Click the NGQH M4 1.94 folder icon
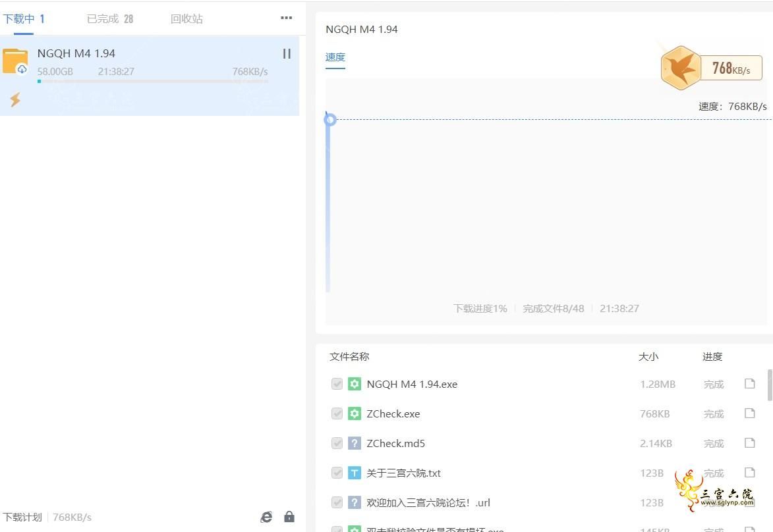 15,62
